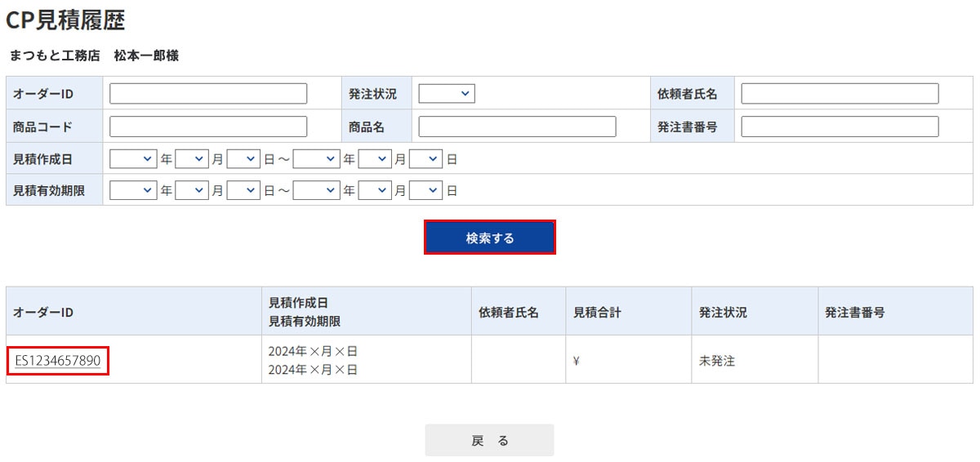
Task: Open the 発注状況 dropdown
Action: (x=447, y=94)
